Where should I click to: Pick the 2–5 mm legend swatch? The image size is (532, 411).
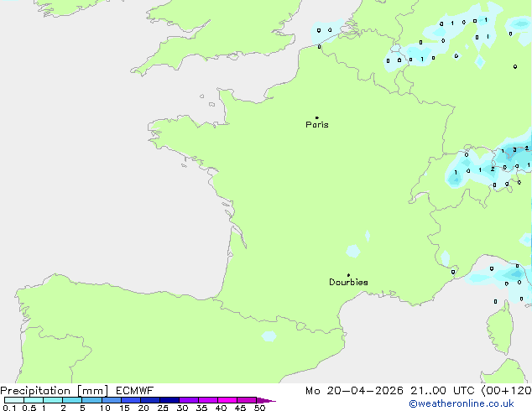point(72,400)
